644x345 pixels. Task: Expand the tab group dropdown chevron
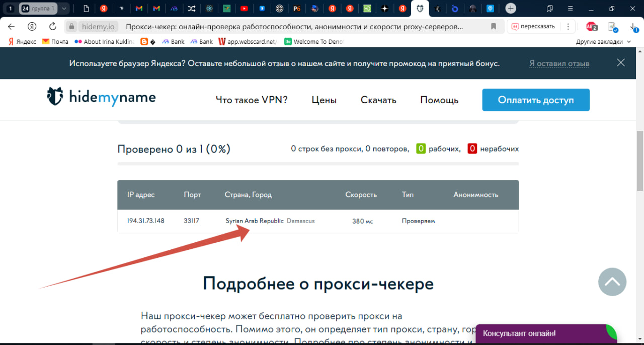point(64,9)
